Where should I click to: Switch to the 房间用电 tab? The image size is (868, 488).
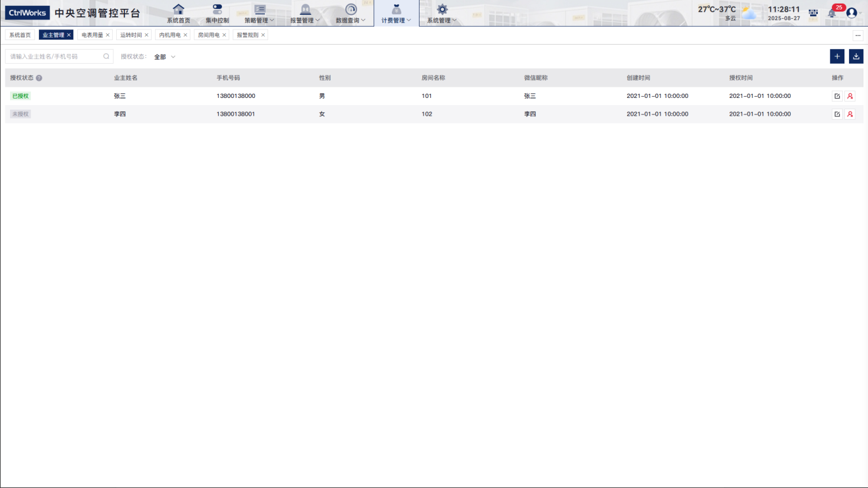click(208, 35)
